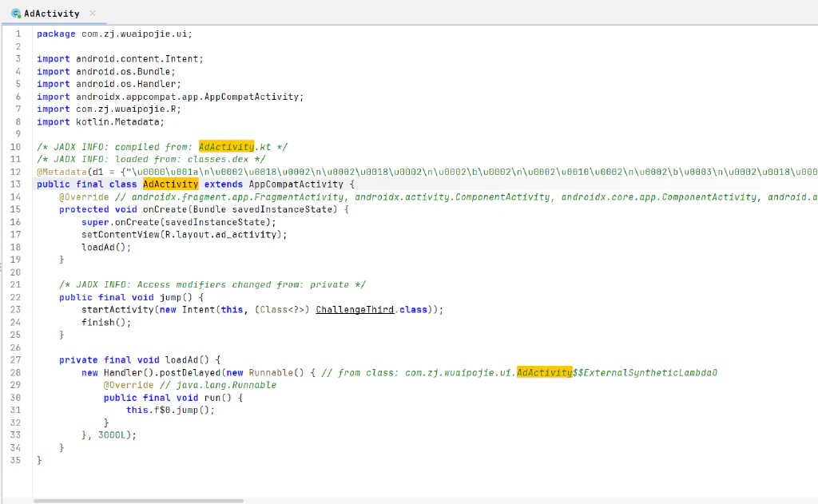This screenshot has height=504, width=818.
Task: Click the class icon on AdActivity tab
Action: click(16, 14)
